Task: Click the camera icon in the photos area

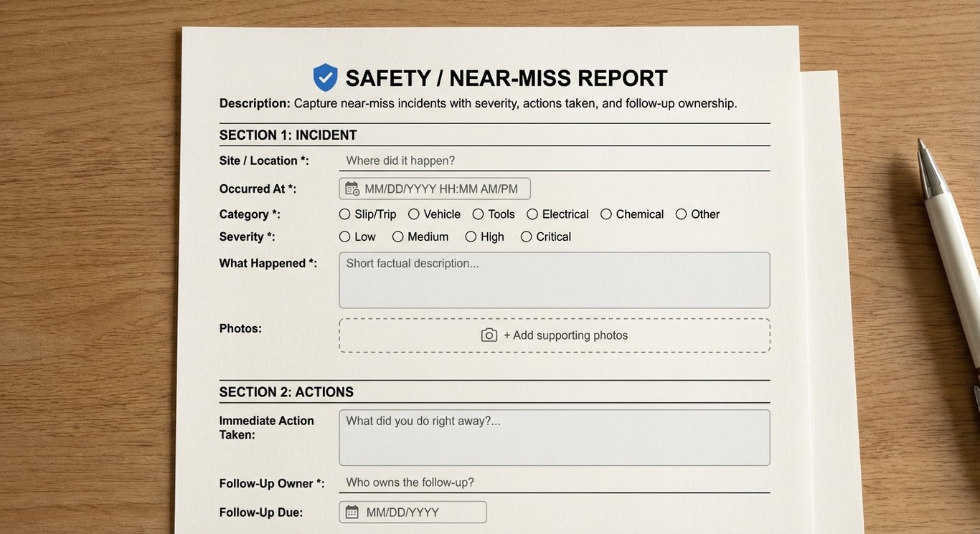Action: 489,335
